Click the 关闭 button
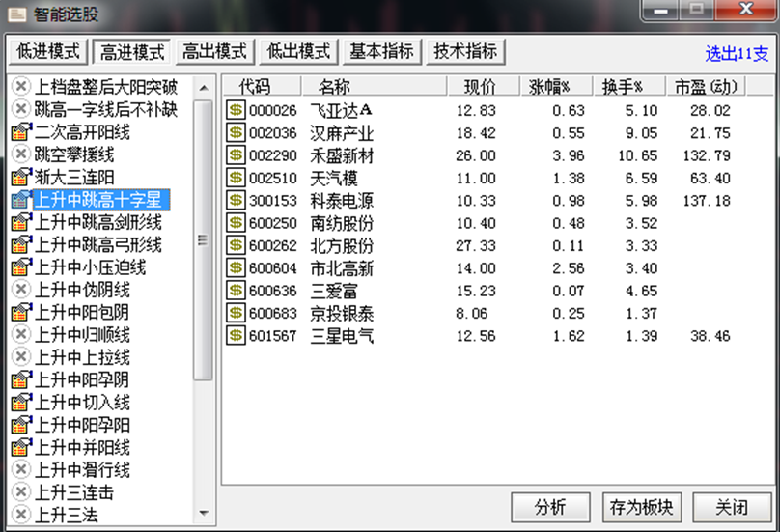 coord(732,507)
